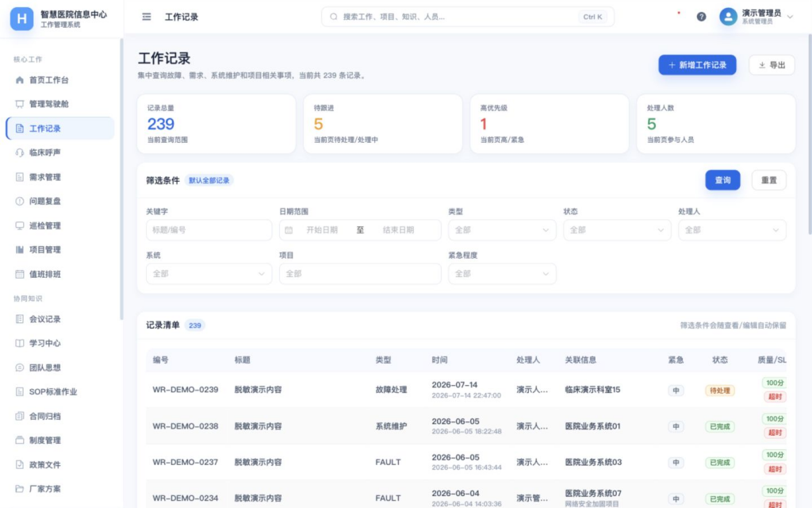Expand the 演示管理员 user menu chevron
812x508 pixels.
tap(791, 17)
